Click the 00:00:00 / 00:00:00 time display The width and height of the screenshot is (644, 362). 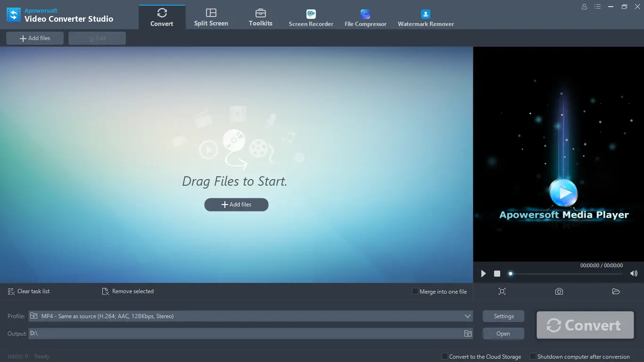pos(601,265)
